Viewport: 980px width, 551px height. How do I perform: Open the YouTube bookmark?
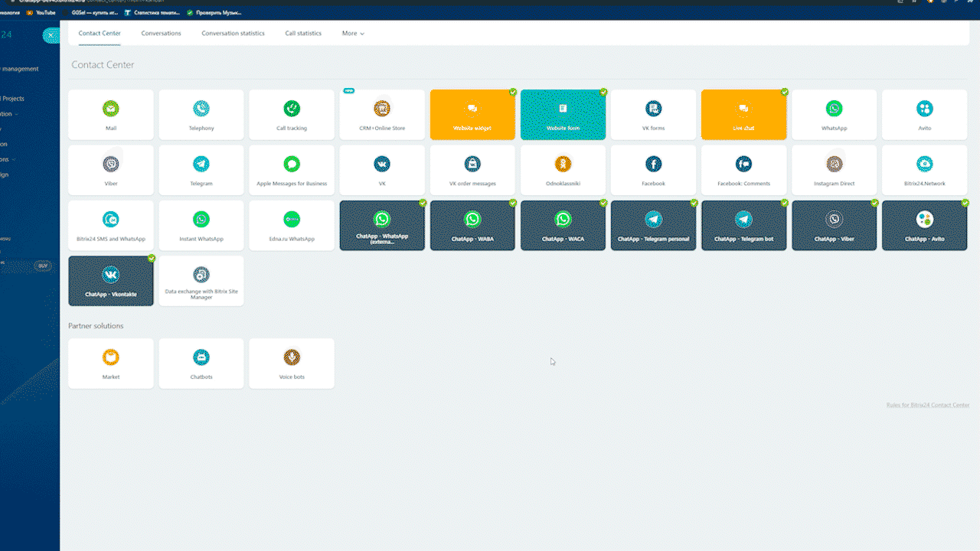41,12
